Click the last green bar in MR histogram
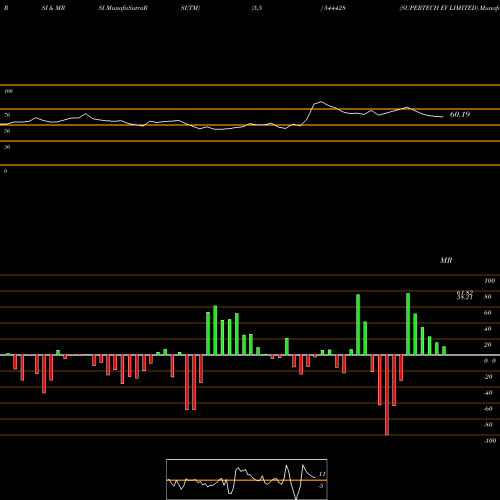The width and height of the screenshot is (500, 500). coord(444,351)
